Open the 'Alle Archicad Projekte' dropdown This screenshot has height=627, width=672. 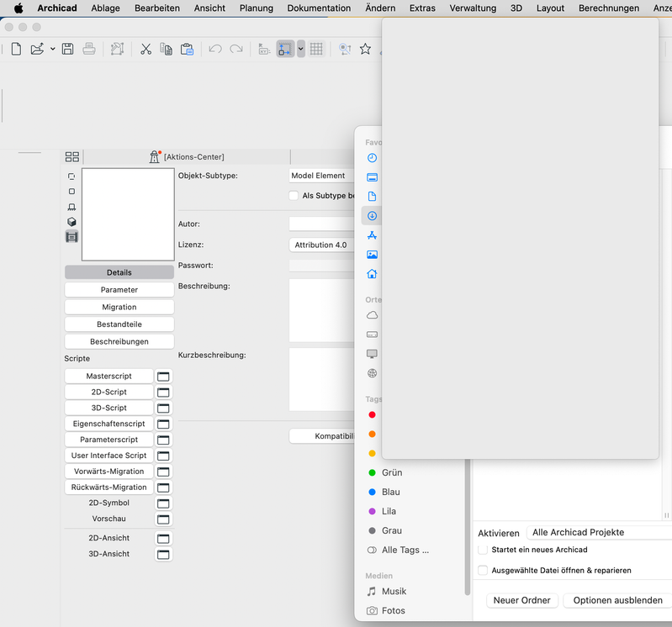[x=599, y=532]
